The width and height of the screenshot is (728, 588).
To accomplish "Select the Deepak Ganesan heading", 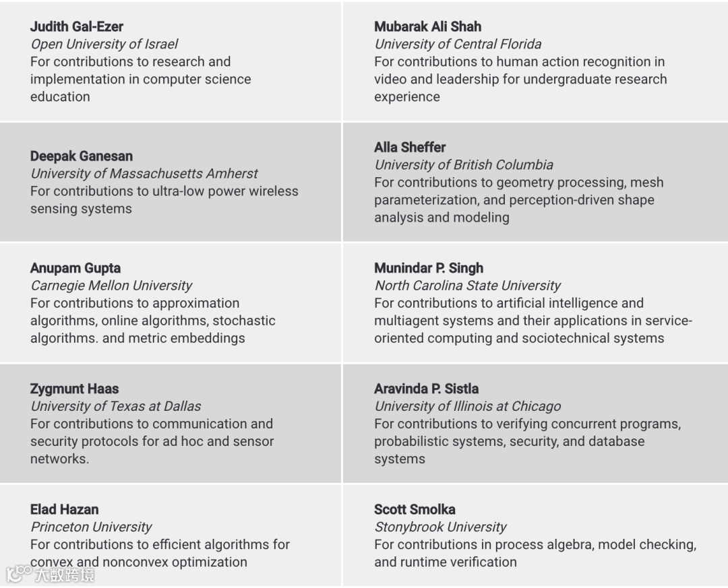I will 81,156.
